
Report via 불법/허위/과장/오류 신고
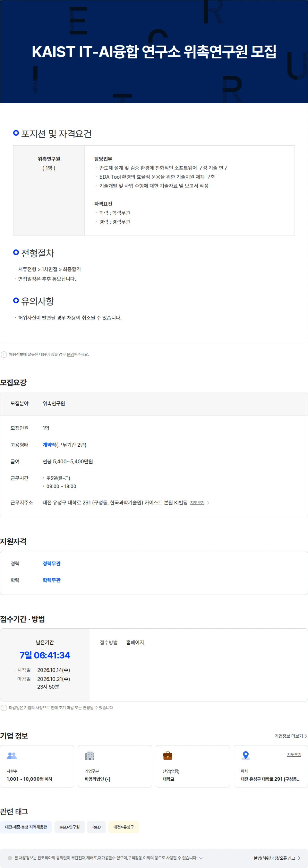pos(274,858)
